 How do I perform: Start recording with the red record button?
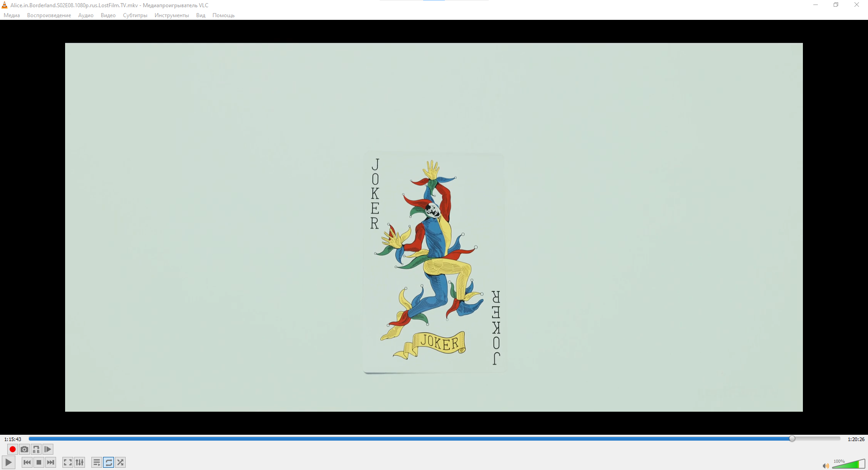(13, 449)
